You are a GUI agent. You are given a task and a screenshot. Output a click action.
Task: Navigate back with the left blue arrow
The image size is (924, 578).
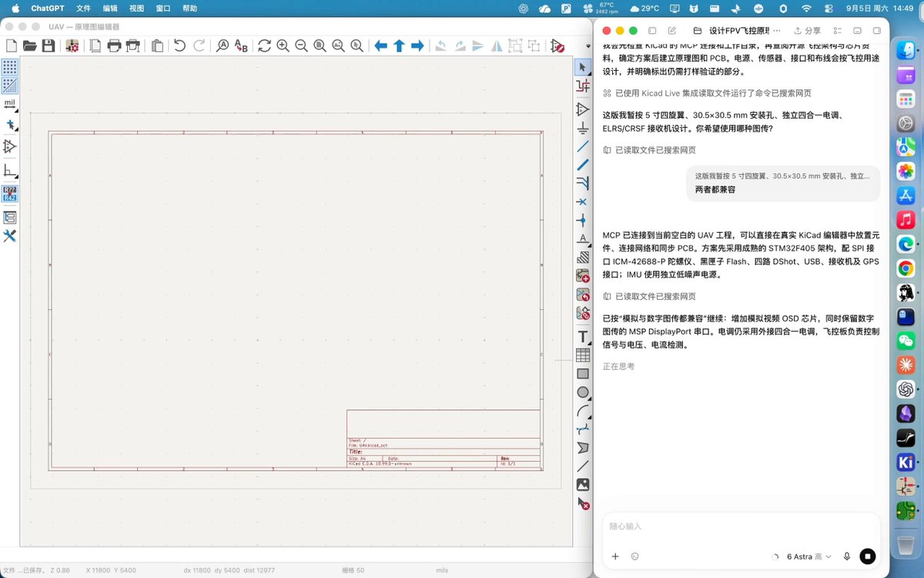(380, 46)
